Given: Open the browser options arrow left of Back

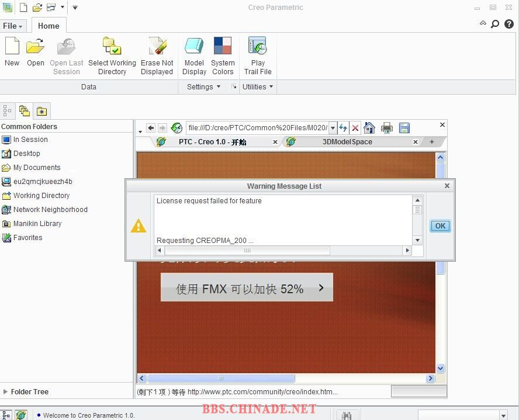Looking at the screenshot, I should point(140,131).
